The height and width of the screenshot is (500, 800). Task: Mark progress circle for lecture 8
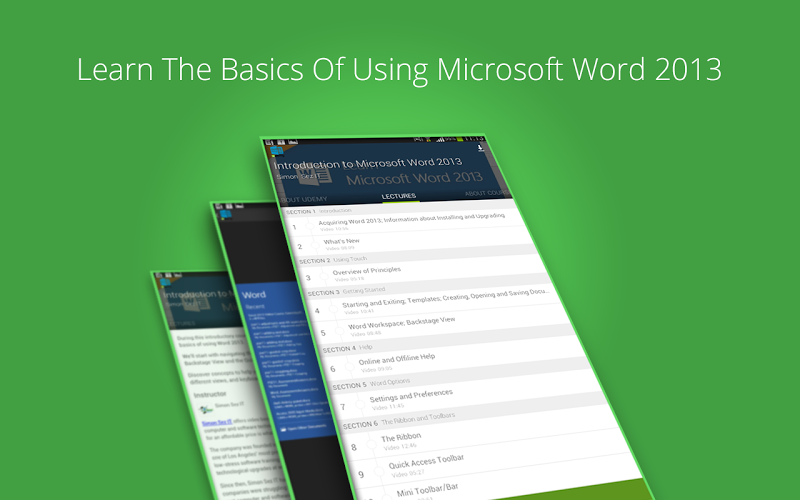click(371, 445)
